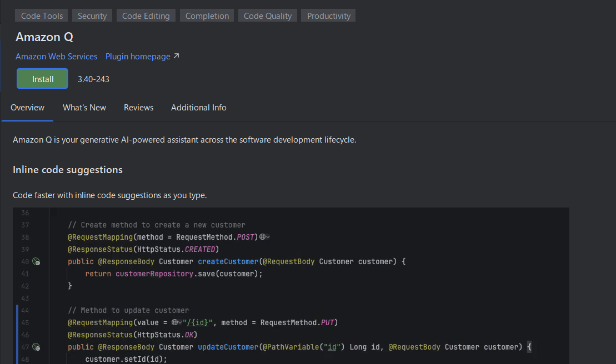Click the code screenshot thumbnail
Viewport: 616px width, 364px height.
tap(291, 286)
